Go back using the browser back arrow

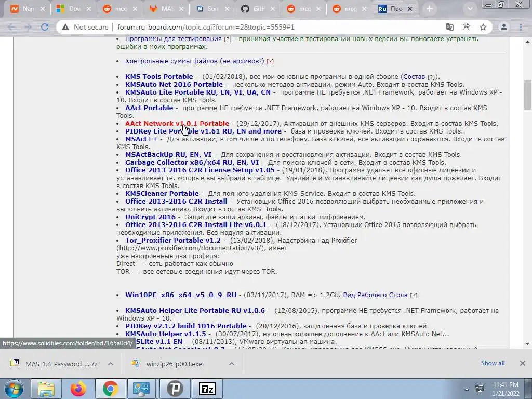pos(11,27)
